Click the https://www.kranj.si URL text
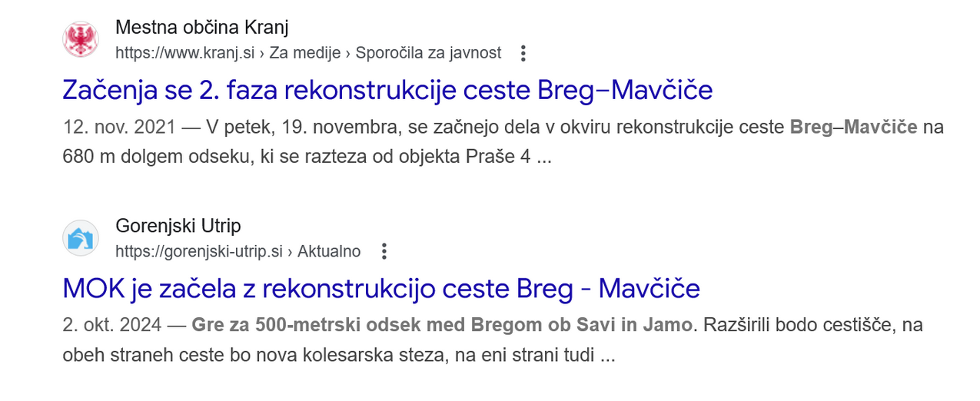The height and width of the screenshot is (401, 980). pyautogui.click(x=184, y=53)
